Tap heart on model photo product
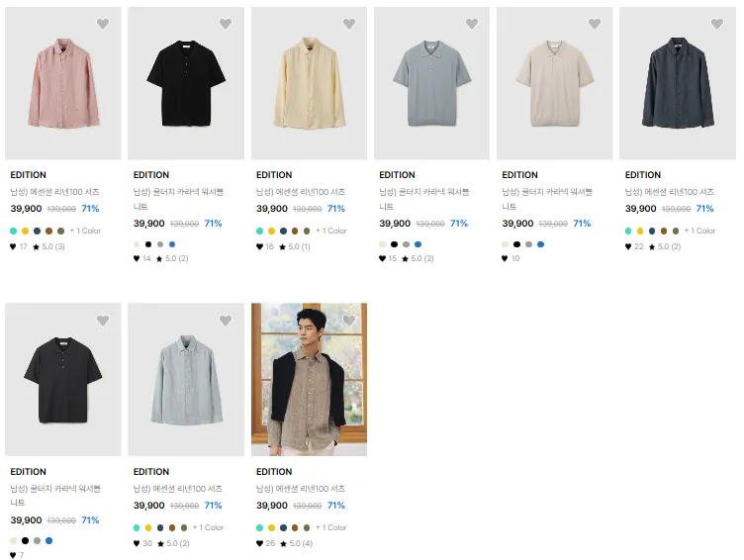 [348, 321]
